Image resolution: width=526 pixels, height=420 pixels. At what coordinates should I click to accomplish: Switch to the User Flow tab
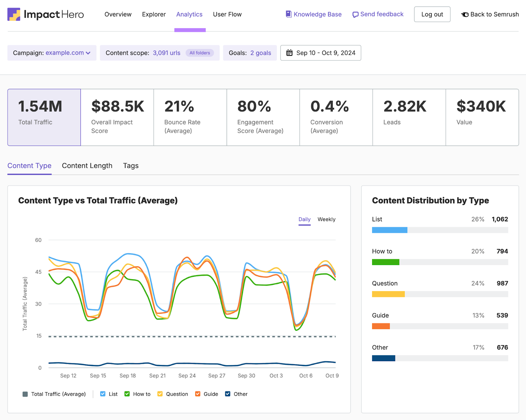(x=227, y=14)
